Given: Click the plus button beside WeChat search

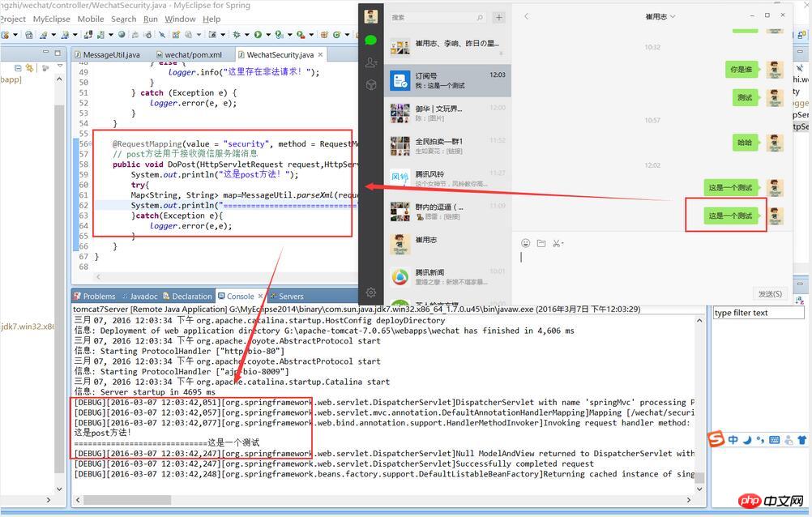Looking at the screenshot, I should tap(498, 17).
